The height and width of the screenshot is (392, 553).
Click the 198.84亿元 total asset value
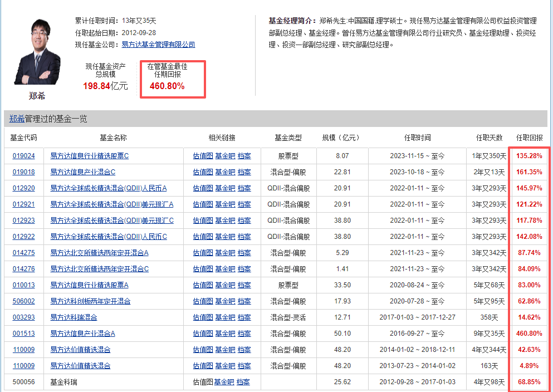[105, 86]
